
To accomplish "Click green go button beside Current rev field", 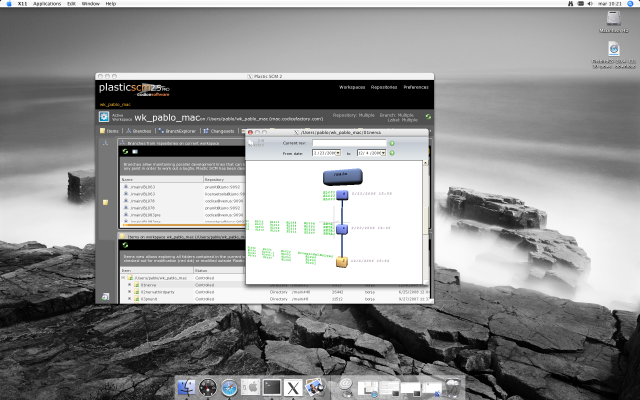I will point(392,143).
